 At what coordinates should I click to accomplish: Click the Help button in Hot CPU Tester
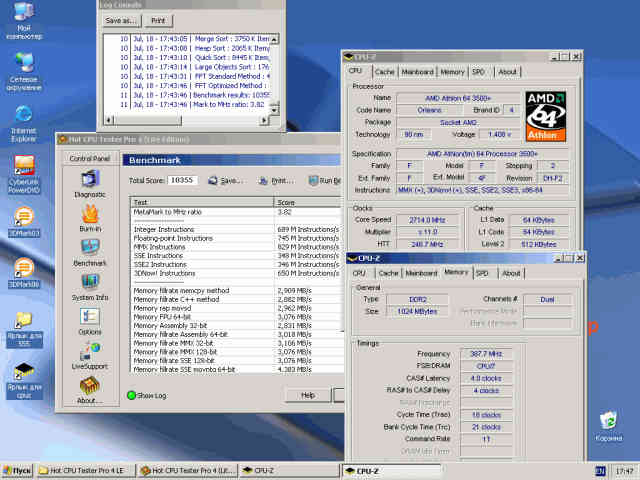pyautogui.click(x=308, y=395)
